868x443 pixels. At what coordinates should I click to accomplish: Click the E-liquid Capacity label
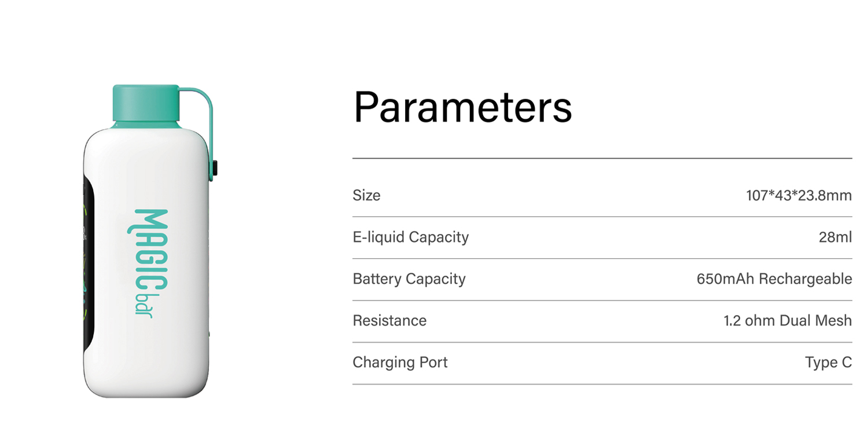click(410, 237)
